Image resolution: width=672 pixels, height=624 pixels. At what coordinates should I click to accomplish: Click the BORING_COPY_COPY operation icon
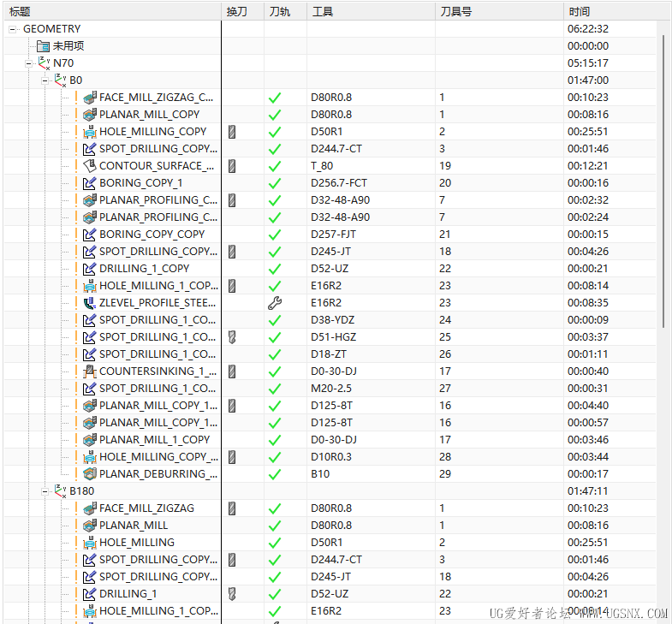(90, 235)
